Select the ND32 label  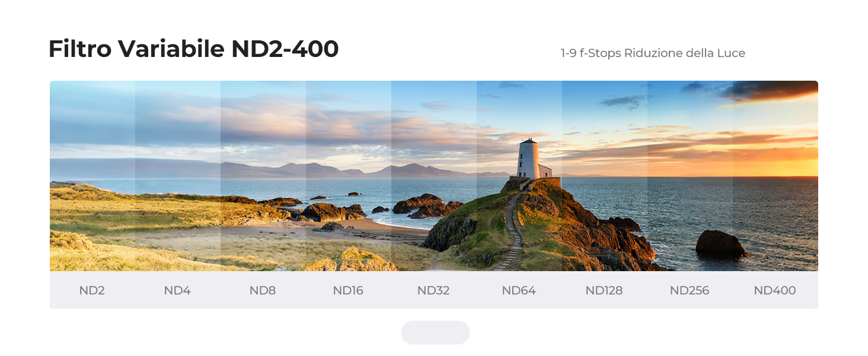point(433,291)
